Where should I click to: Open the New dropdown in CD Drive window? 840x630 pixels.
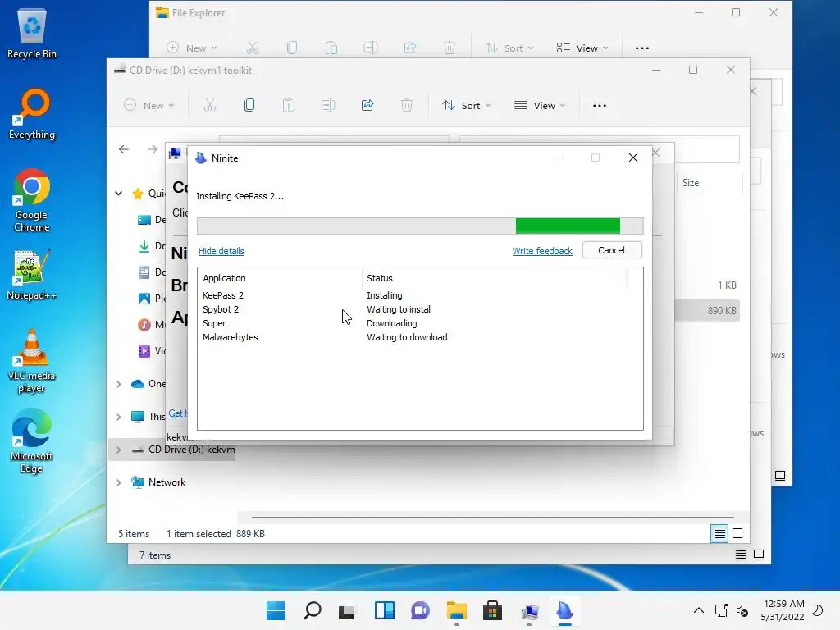pyautogui.click(x=149, y=106)
